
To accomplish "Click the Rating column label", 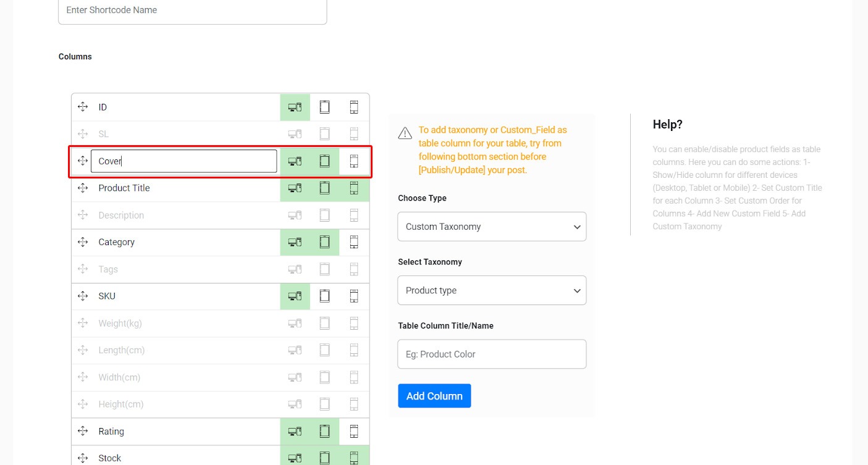I will [111, 432].
